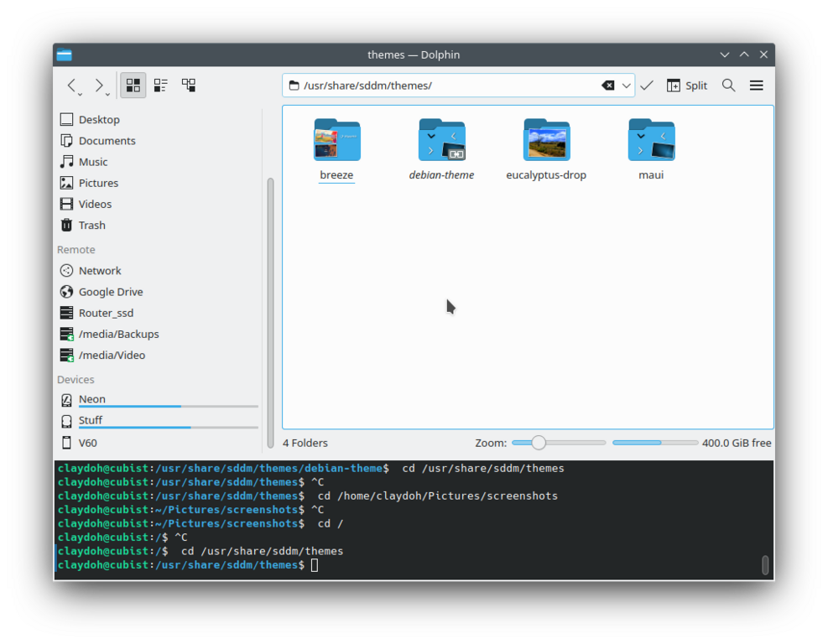The width and height of the screenshot is (828, 644).
Task: Confirm location with checkmark icon
Action: click(647, 86)
